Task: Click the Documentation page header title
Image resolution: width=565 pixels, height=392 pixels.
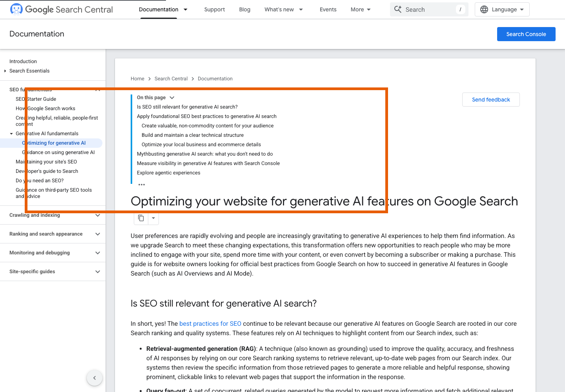Action: point(37,34)
